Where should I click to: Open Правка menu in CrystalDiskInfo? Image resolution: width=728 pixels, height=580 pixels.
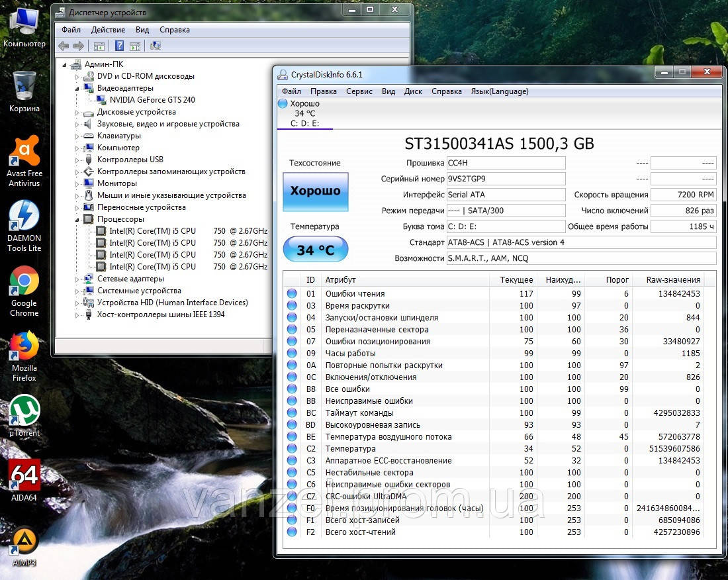point(323,91)
